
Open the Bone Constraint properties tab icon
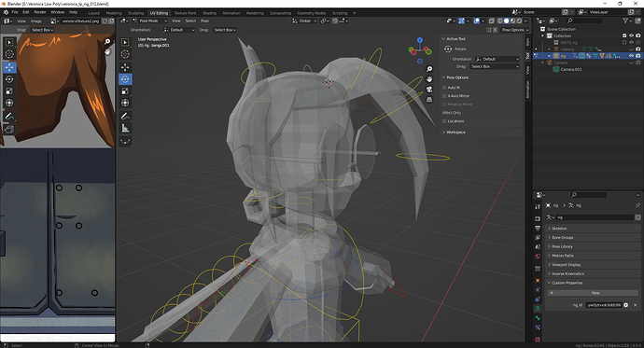click(x=538, y=327)
